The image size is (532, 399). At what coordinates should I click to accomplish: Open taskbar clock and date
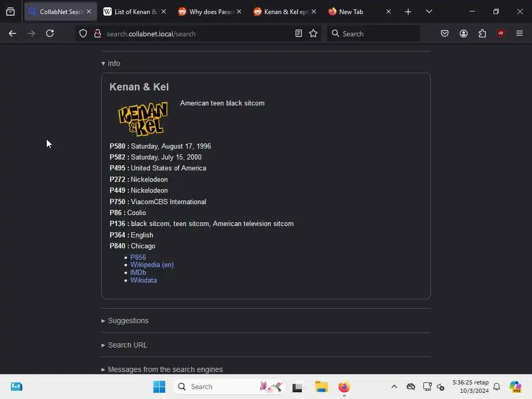click(x=471, y=387)
